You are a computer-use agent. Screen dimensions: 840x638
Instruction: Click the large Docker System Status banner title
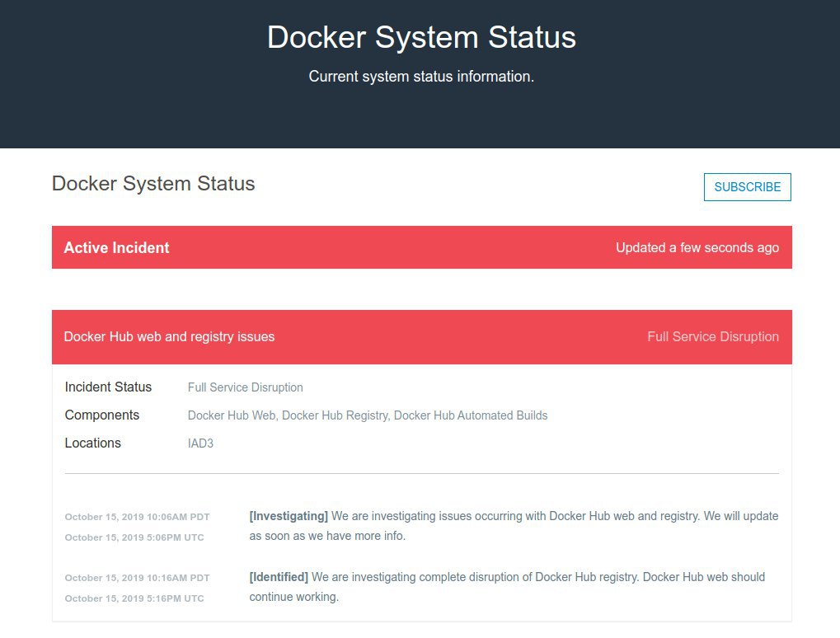pos(421,37)
